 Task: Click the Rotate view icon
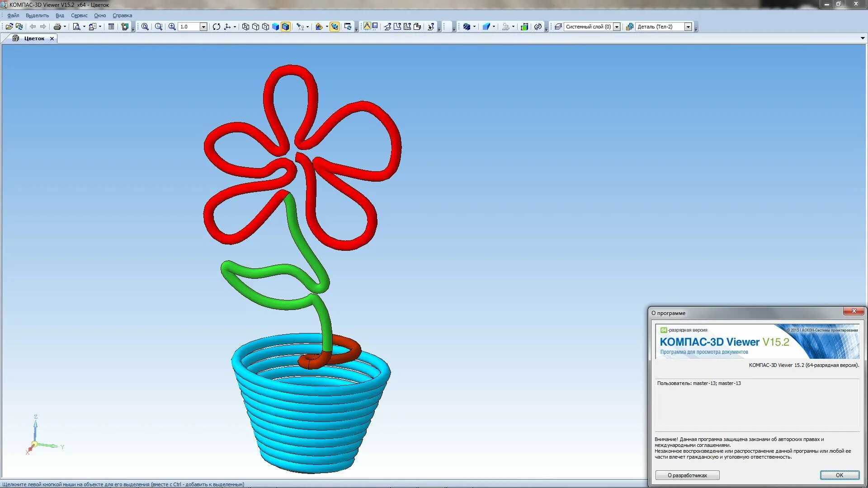[x=217, y=27]
